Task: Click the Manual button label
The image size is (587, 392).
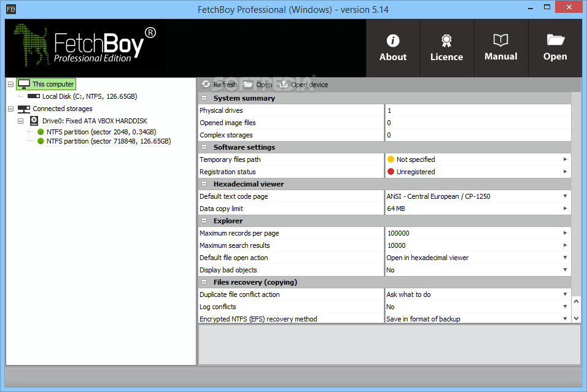Action: (x=500, y=56)
